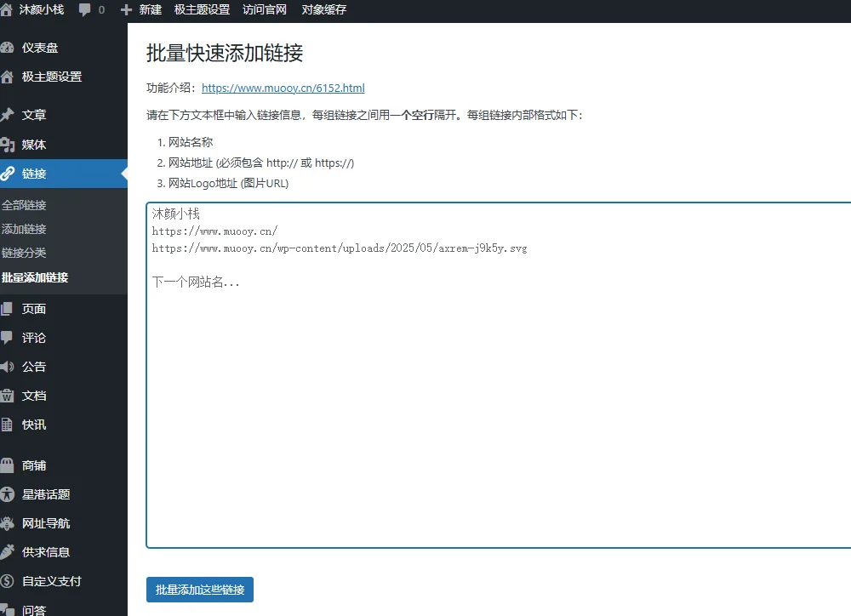The width and height of the screenshot is (851, 616).
Task: Open 网址导航 in the sidebar
Action: [46, 523]
